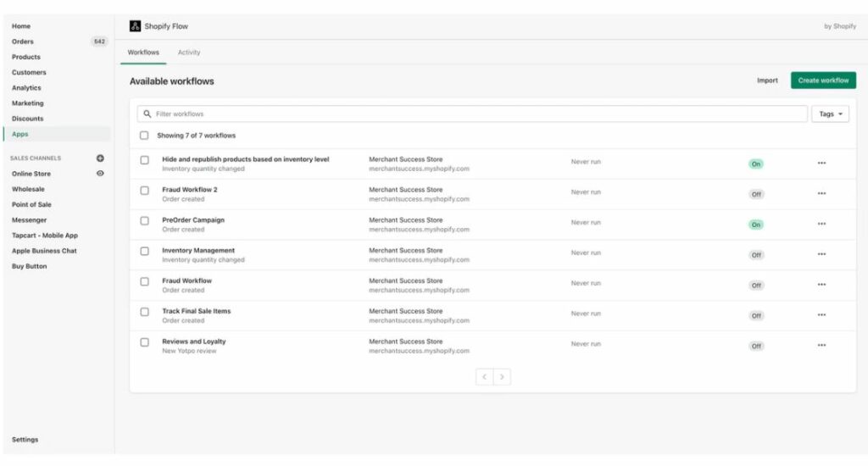Toggle Off status of Reviews and Loyalty
This screenshot has height=466, width=868.
(756, 347)
